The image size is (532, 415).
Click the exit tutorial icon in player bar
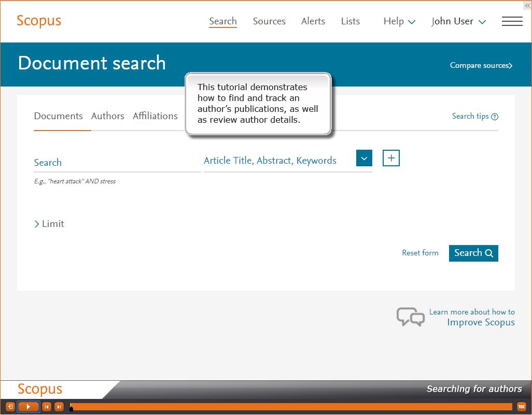(x=10, y=407)
